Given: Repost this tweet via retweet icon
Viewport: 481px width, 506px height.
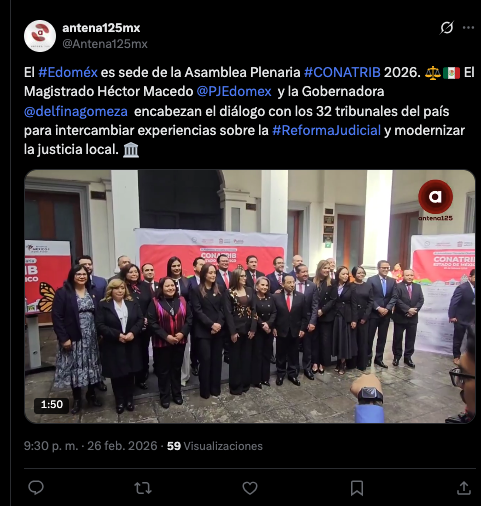Looking at the screenshot, I should coord(143,488).
